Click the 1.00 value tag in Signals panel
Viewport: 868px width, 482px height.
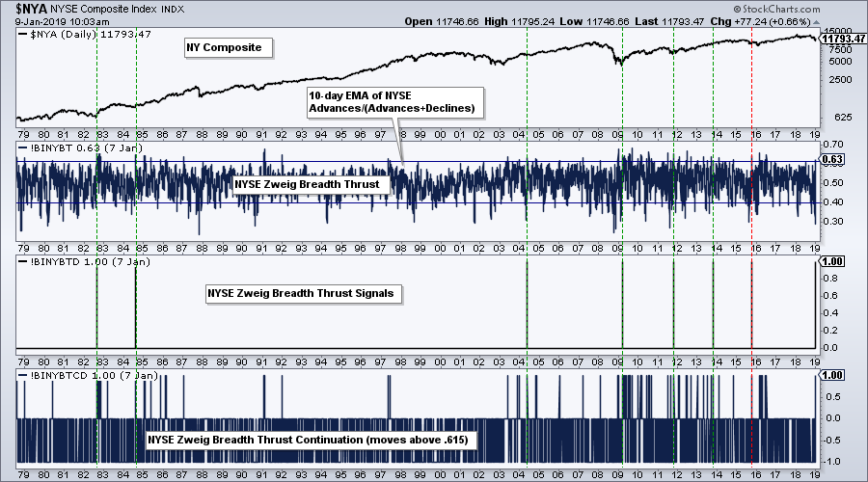(832, 261)
